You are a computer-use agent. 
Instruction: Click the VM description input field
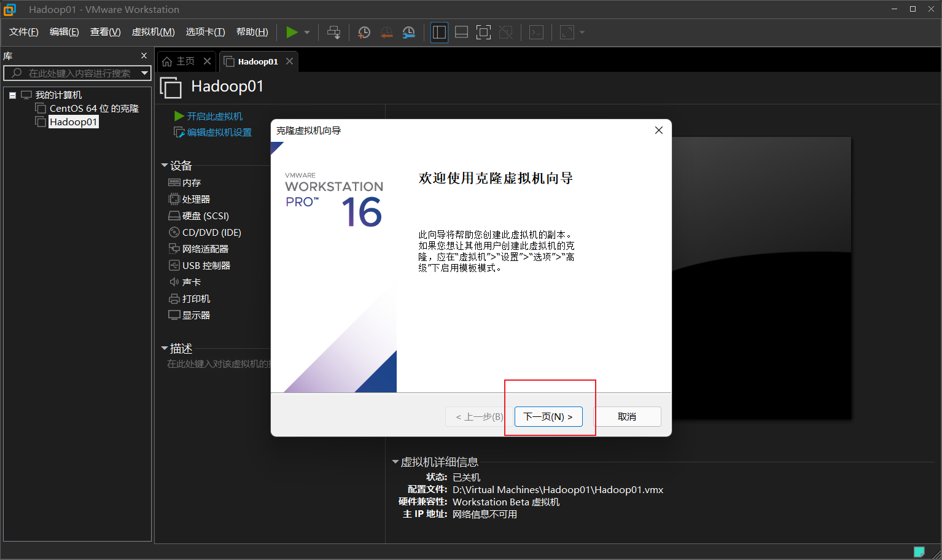point(219,364)
